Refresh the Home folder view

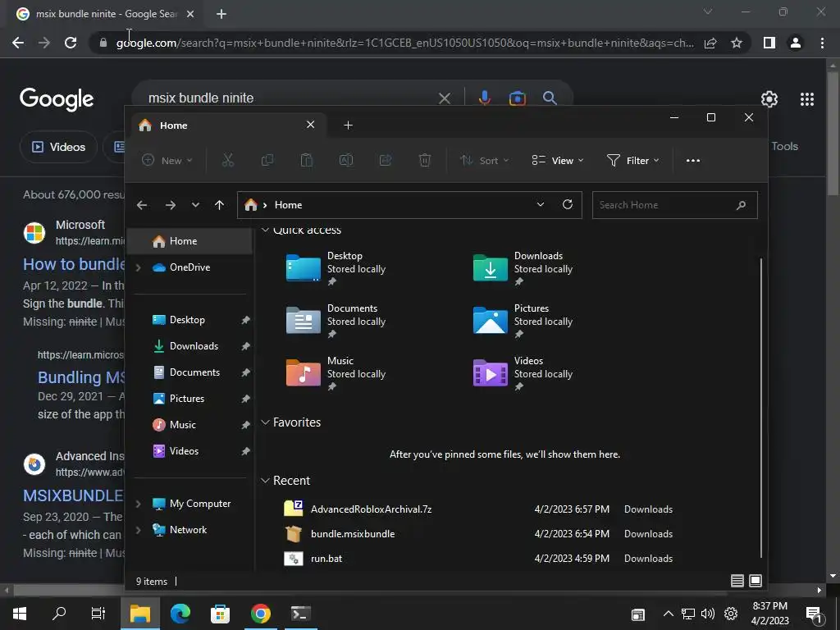point(568,204)
